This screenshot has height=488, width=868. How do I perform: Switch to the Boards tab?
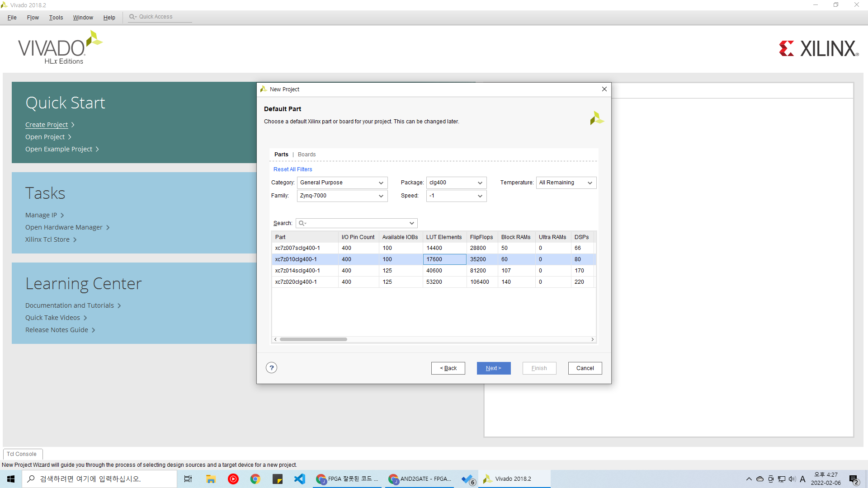coord(307,155)
